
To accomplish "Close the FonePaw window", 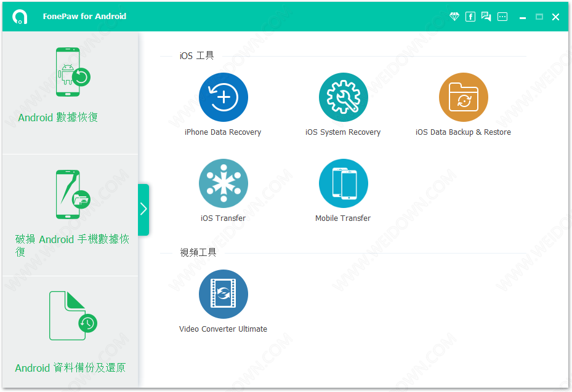I will (555, 17).
